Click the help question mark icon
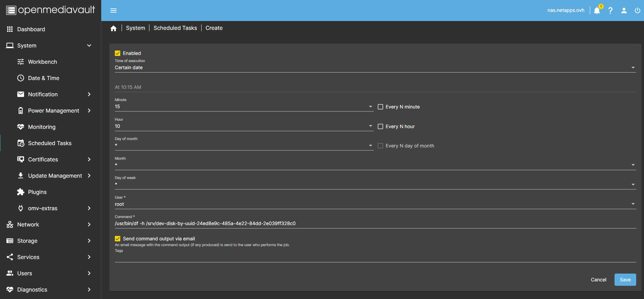Screen dimensions: 644x299 click(610, 11)
